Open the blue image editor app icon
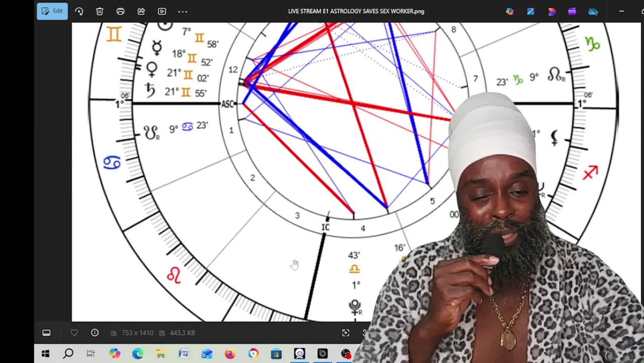The image size is (644, 363). (531, 11)
